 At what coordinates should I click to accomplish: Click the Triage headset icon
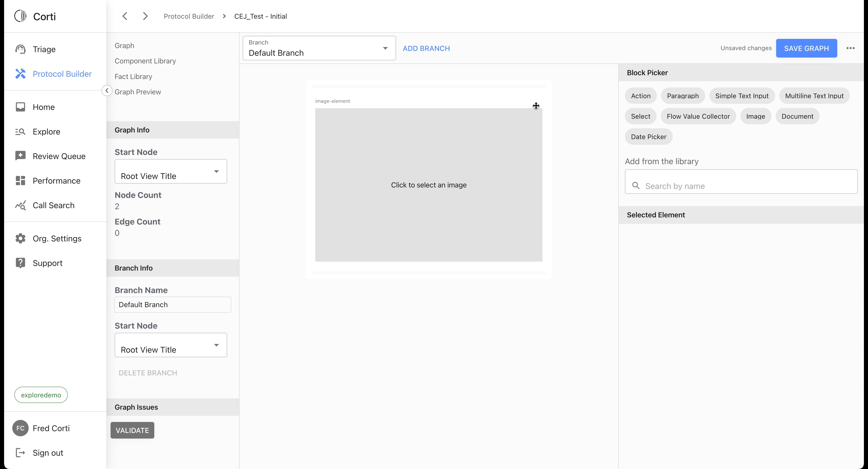click(20, 49)
